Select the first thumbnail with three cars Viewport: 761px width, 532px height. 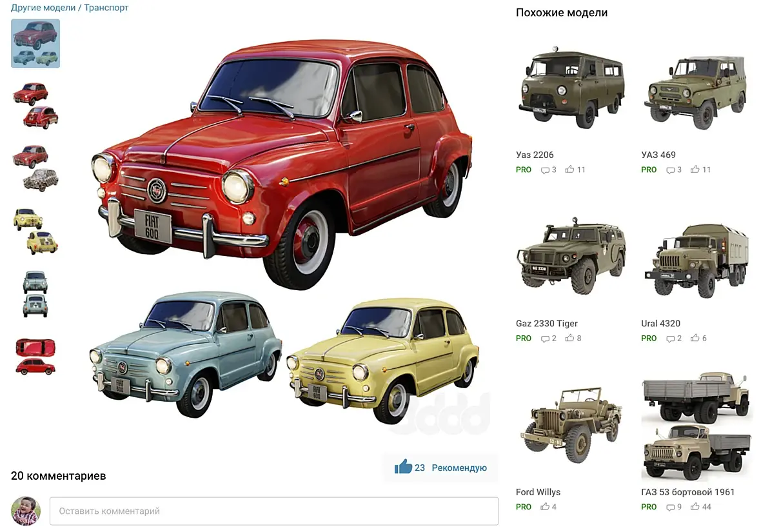[x=35, y=43]
